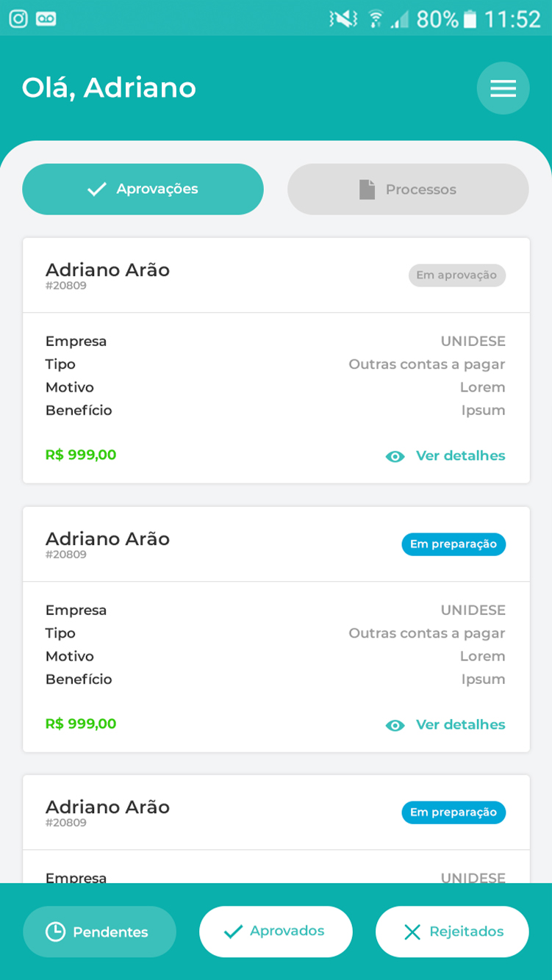This screenshot has height=980, width=552.
Task: Tap the clock icon on Pendentes
Action: pos(55,932)
